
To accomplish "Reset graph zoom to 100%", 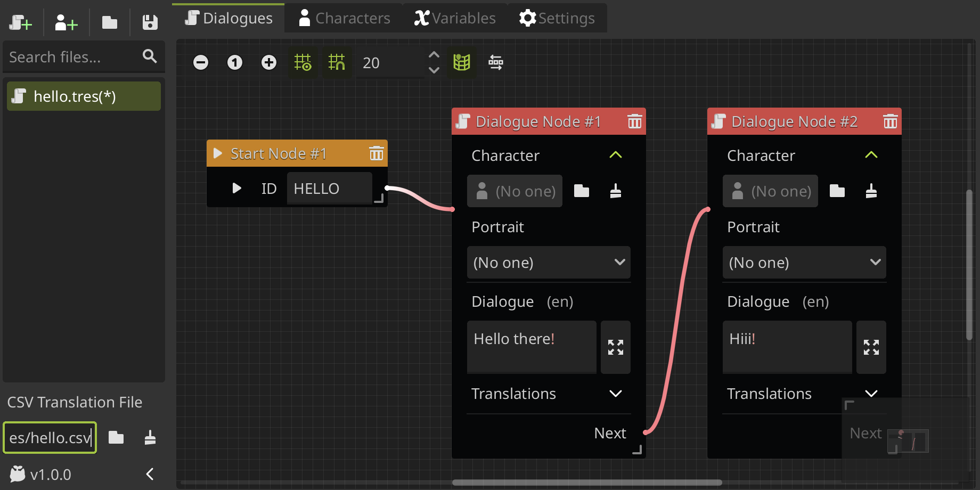I will 235,62.
